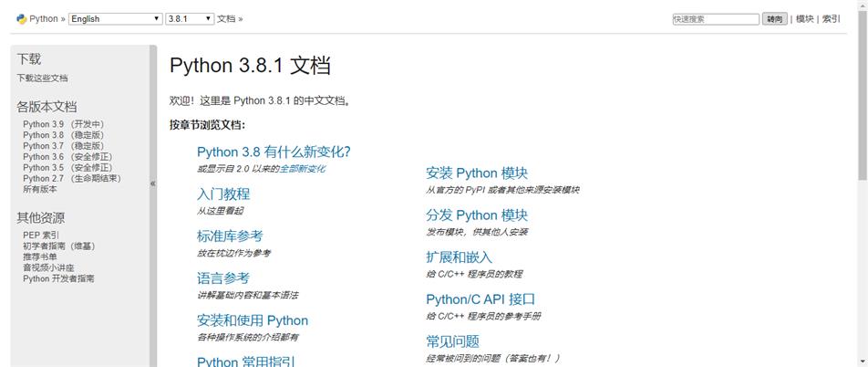Open the 3.8.1 version dropdown
The width and height of the screenshot is (868, 367).
[x=190, y=19]
